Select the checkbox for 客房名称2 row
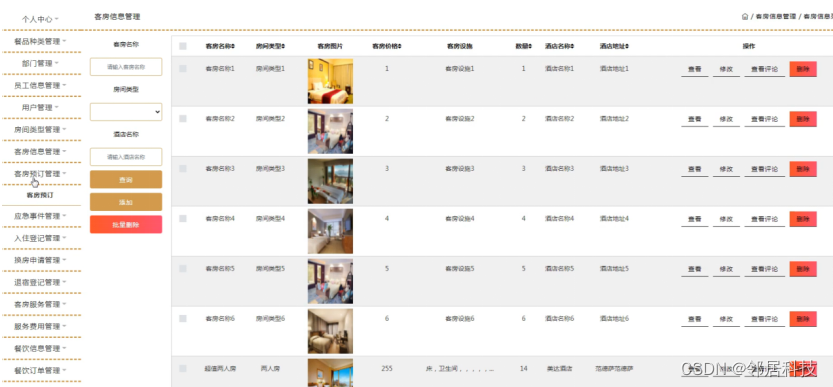This screenshot has height=387, width=833. [183, 119]
